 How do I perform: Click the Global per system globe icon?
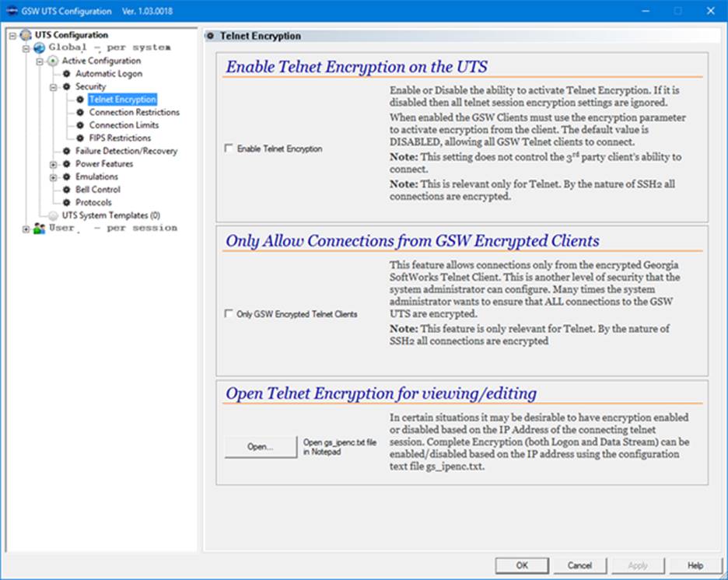[x=40, y=47]
